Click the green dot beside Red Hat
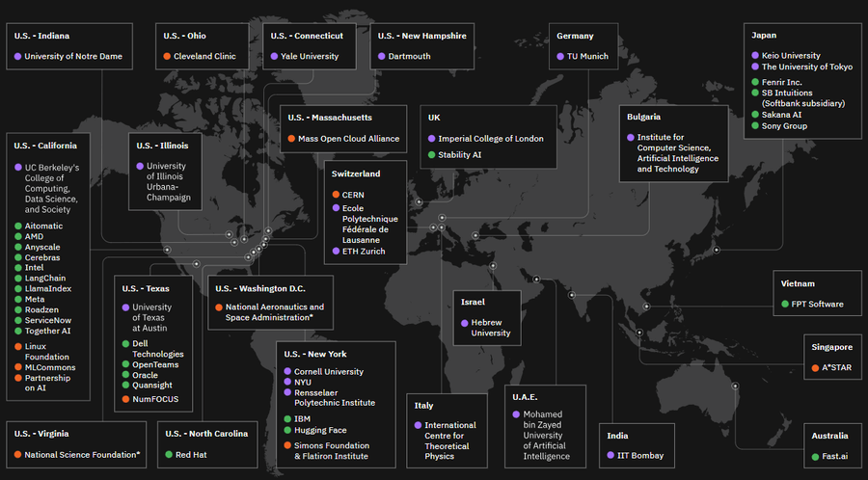The width and height of the screenshot is (868, 480). (x=168, y=454)
